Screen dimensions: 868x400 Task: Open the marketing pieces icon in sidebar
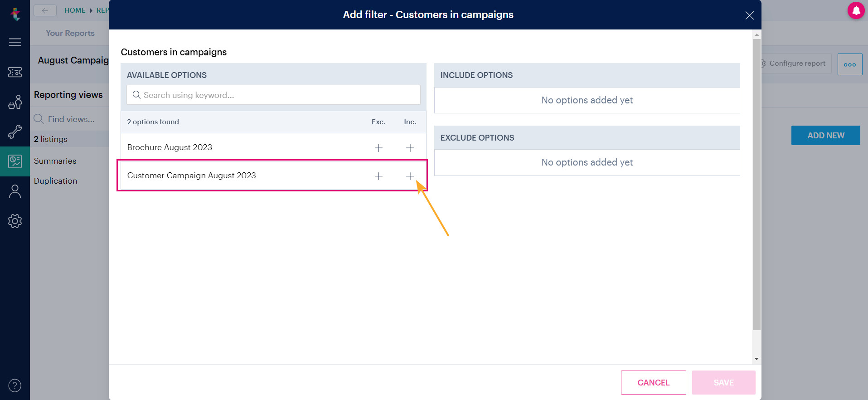[x=15, y=102]
